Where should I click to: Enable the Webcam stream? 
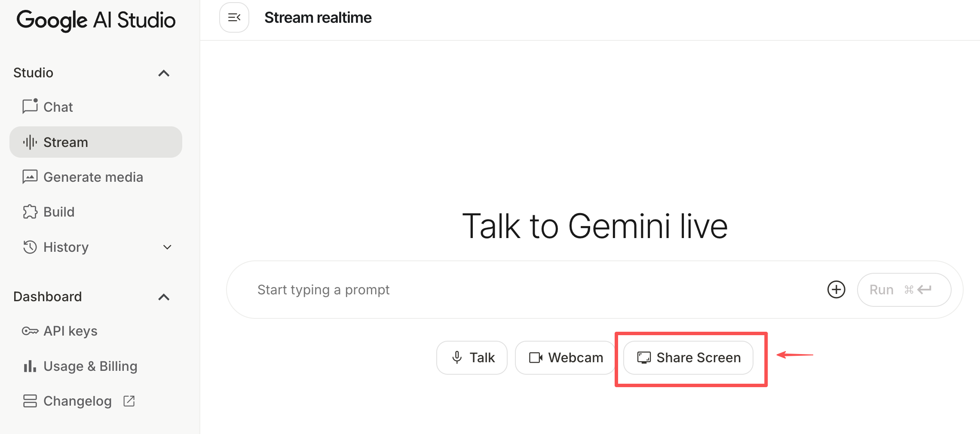point(565,358)
